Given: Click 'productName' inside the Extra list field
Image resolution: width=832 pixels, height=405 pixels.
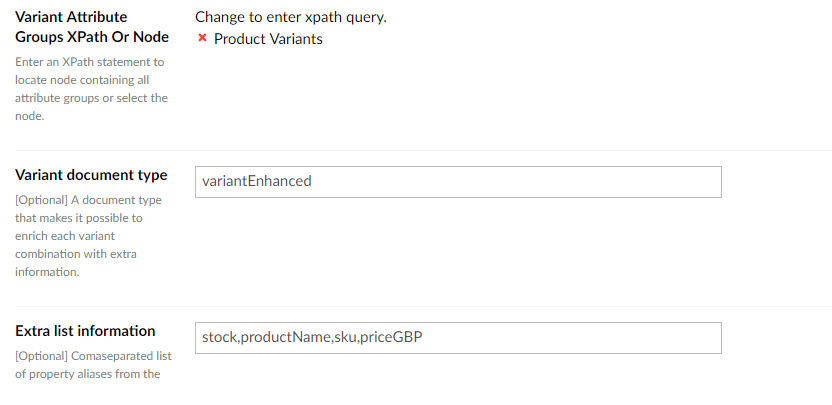Looking at the screenshot, I should point(285,338).
